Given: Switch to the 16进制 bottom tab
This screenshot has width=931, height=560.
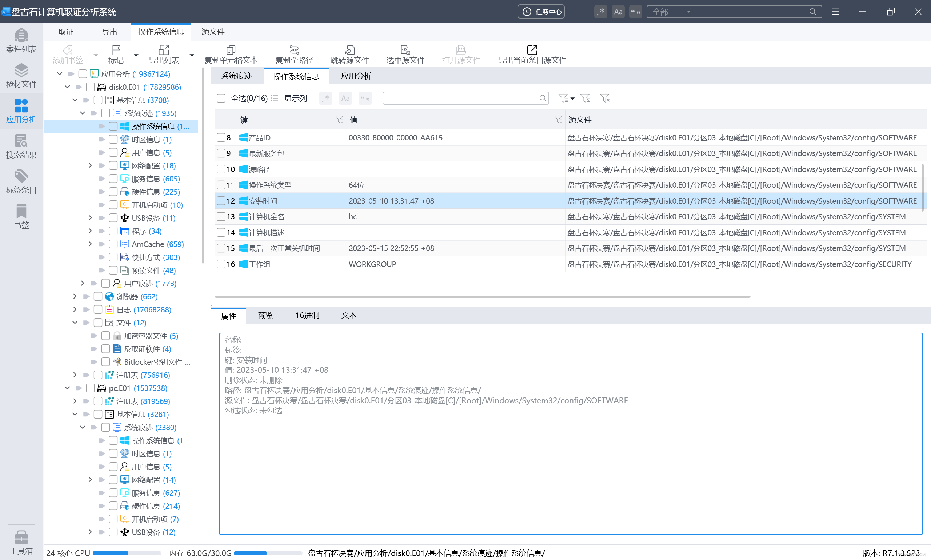Looking at the screenshot, I should click(x=307, y=315).
